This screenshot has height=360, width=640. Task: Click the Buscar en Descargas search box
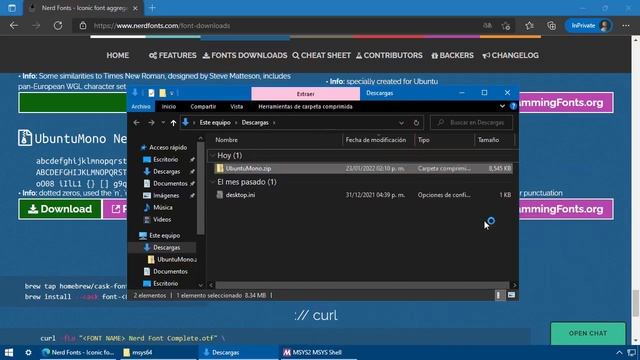click(x=471, y=122)
